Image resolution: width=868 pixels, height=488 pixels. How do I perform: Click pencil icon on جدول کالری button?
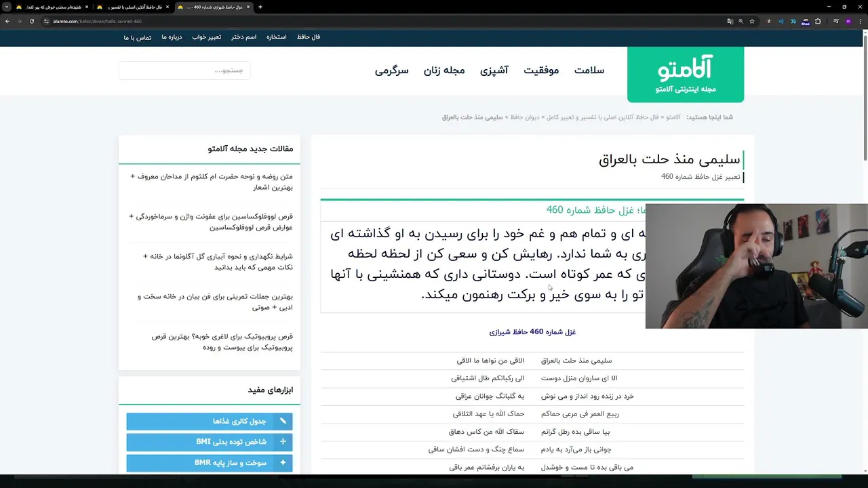pyautogui.click(x=283, y=422)
